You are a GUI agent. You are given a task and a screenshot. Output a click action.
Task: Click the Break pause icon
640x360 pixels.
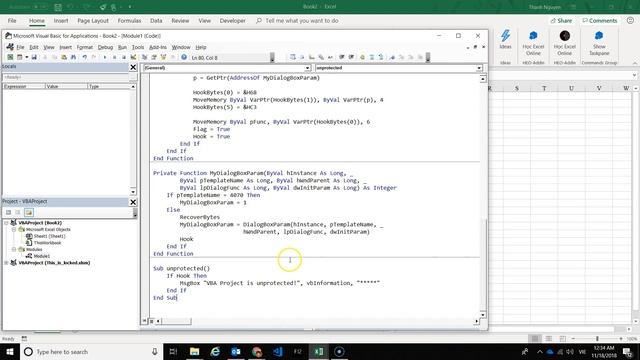tap(114, 58)
